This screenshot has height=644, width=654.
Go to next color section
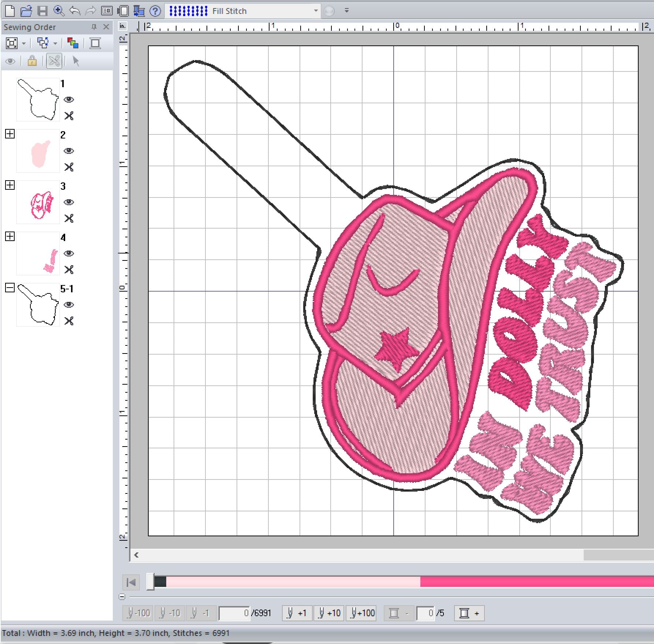click(469, 613)
